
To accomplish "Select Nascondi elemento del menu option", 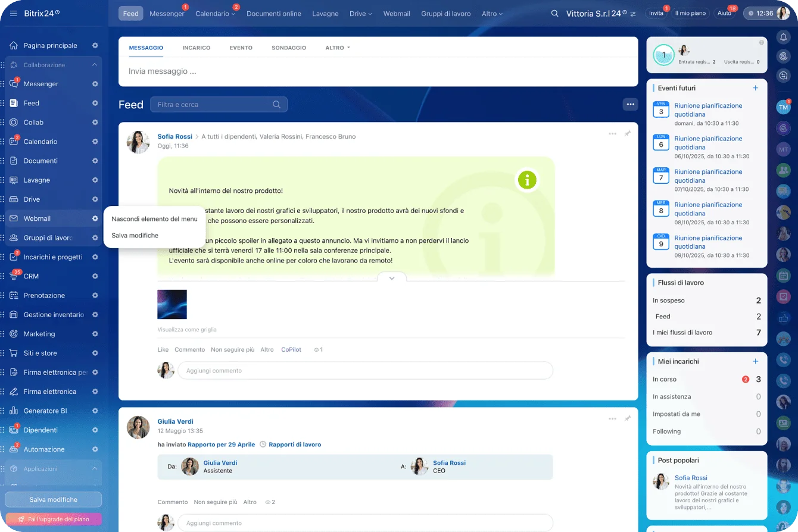I will [x=154, y=219].
